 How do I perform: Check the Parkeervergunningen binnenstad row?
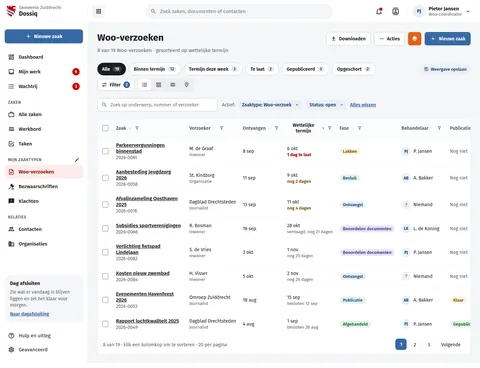click(105, 151)
